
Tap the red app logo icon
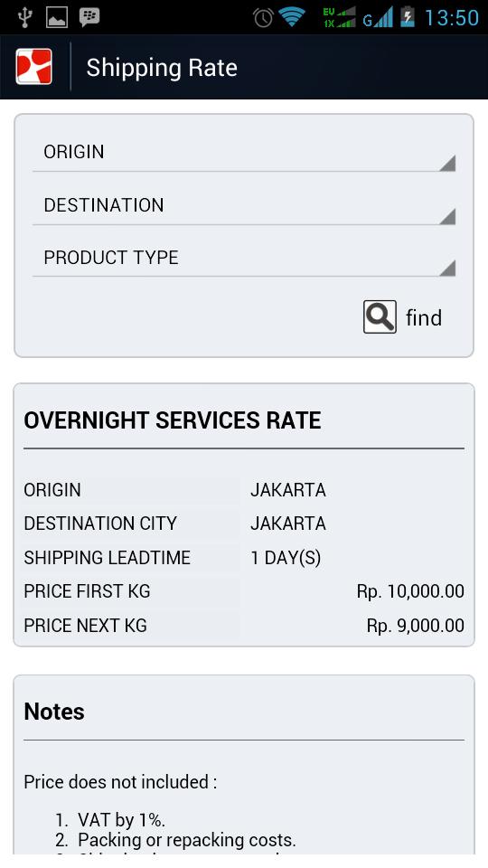[33, 66]
